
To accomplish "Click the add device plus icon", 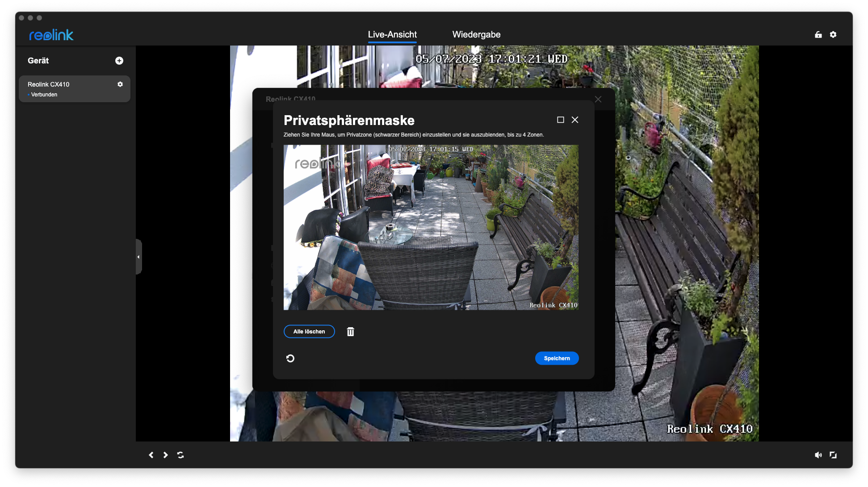I will point(119,61).
